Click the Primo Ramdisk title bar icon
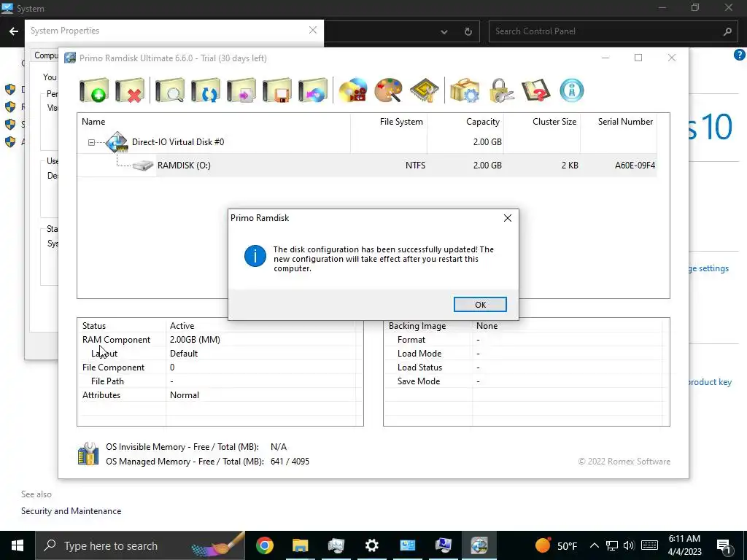This screenshot has width=747, height=560. 70,58
